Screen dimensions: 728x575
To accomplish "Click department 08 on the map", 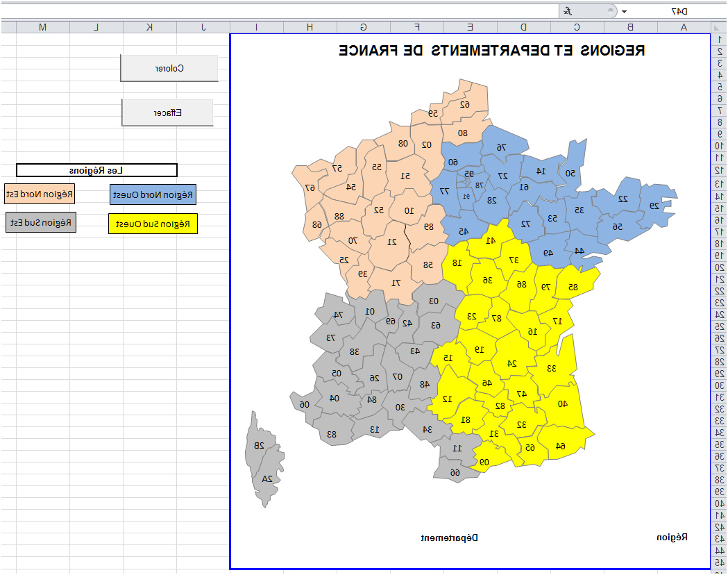I will click(x=403, y=144).
